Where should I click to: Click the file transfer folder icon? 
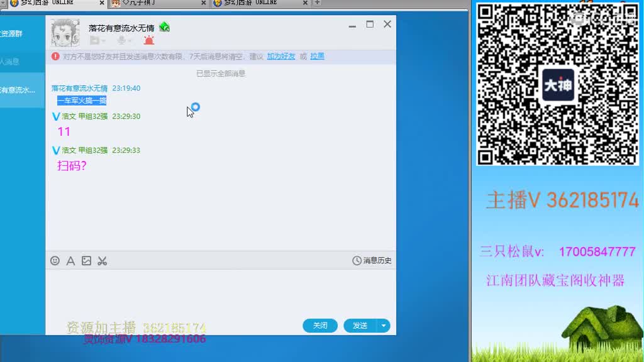(x=94, y=40)
